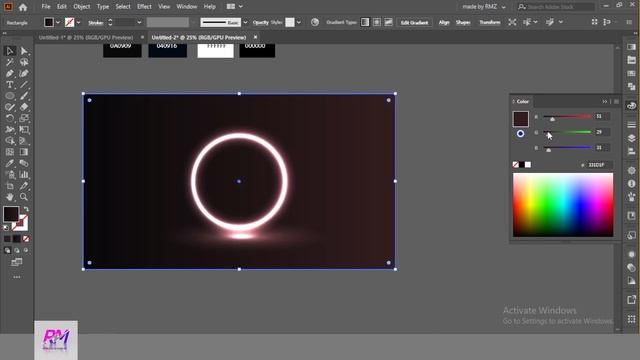Click the Home icon in the top bar
Viewport: 640px width, 360px height.
(23, 7)
